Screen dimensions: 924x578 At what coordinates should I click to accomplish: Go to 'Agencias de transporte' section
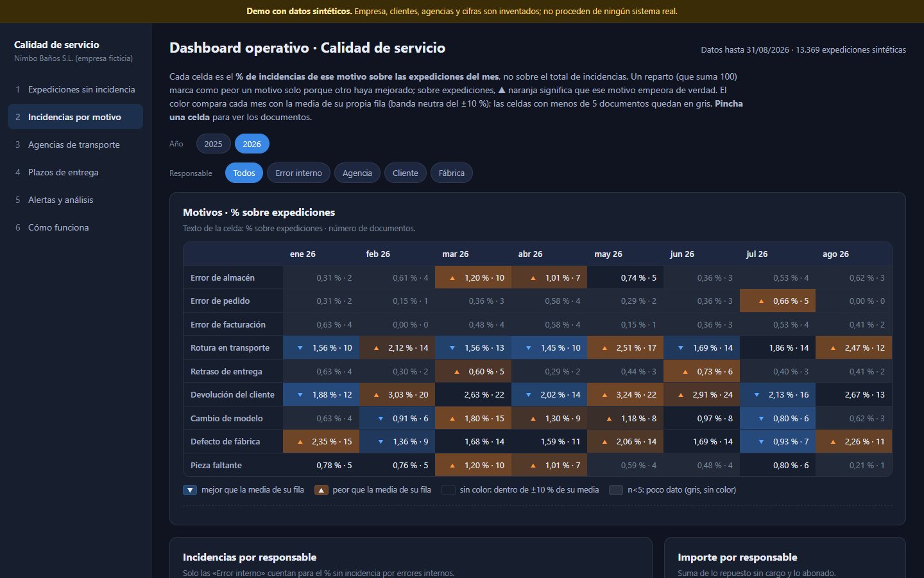coord(75,144)
